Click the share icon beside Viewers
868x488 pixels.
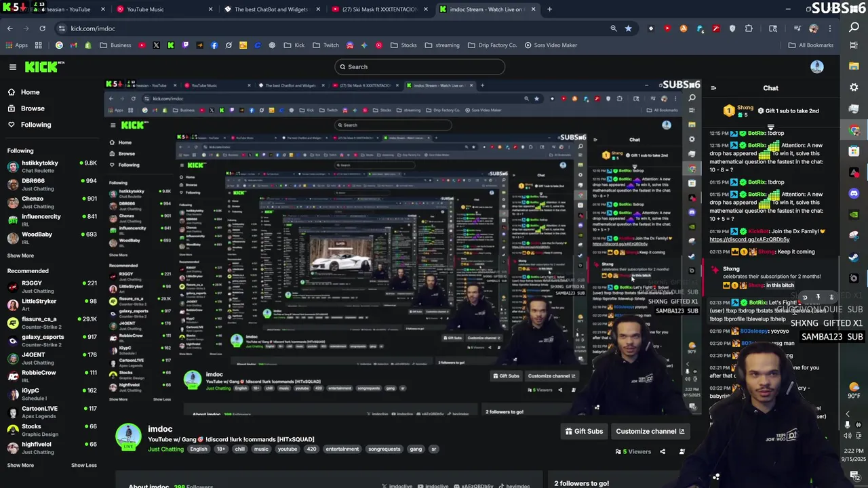pos(663,451)
